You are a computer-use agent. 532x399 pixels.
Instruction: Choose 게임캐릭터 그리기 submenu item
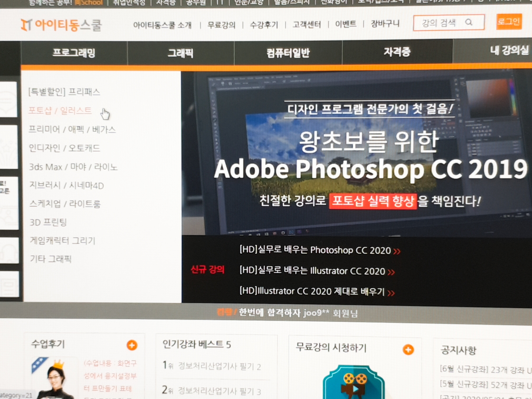click(63, 241)
